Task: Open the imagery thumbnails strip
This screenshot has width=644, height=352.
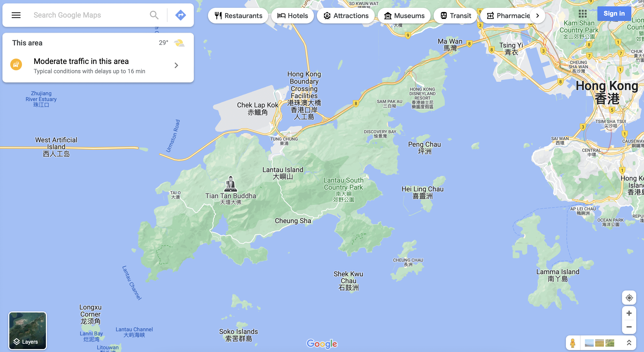Action: (x=600, y=343)
